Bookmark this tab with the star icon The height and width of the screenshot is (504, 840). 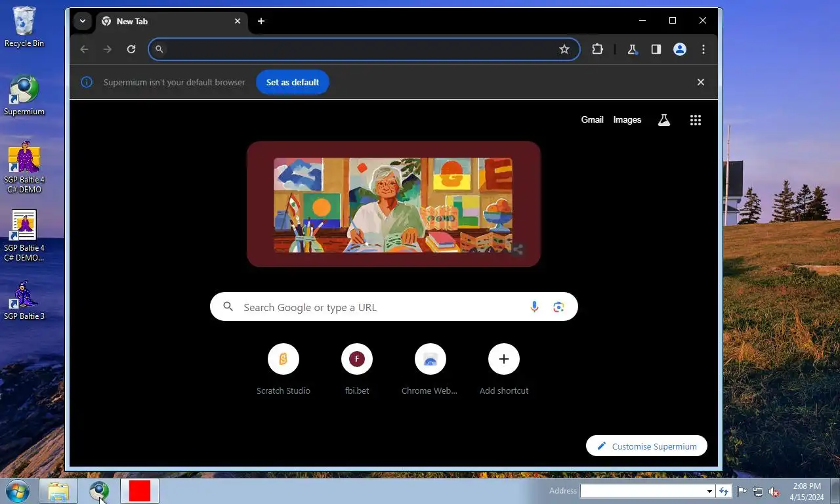click(564, 49)
